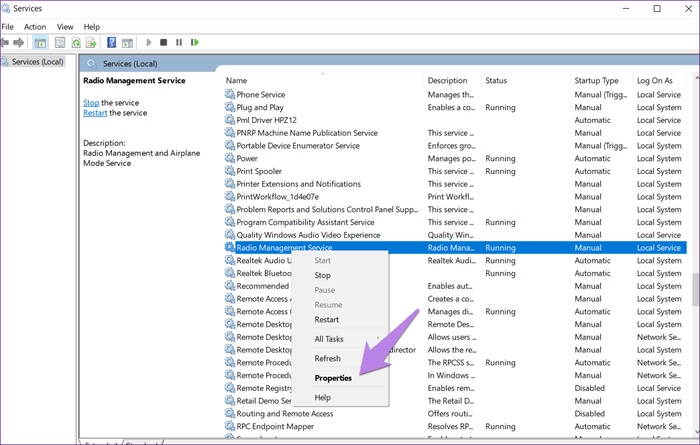Click the Restart the service link
This screenshot has height=445, width=700.
95,113
